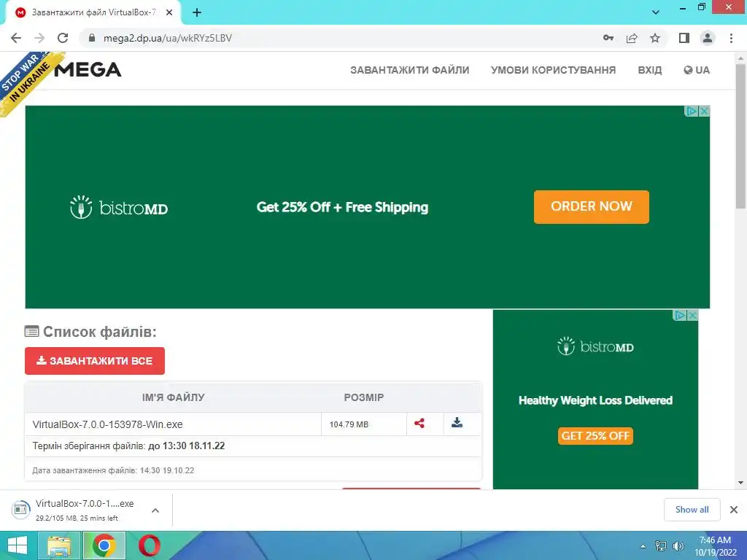
Task: Close the downloads bar
Action: point(734,510)
